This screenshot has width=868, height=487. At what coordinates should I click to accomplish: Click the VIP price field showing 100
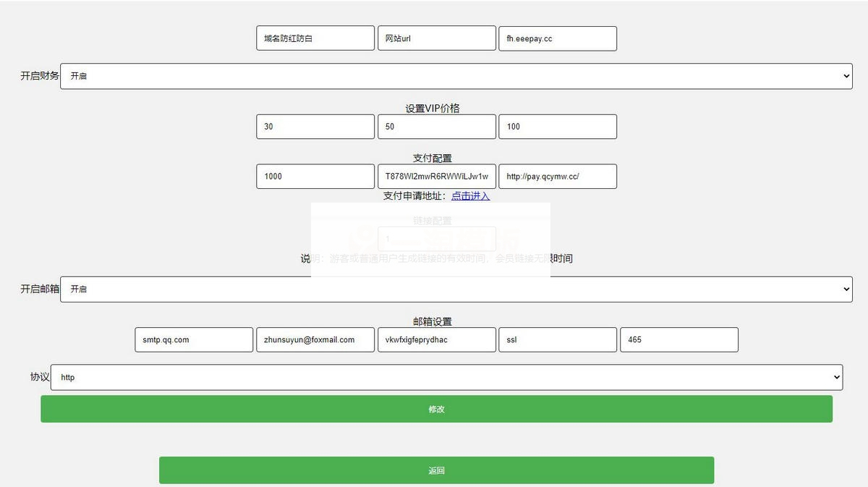[x=557, y=126]
